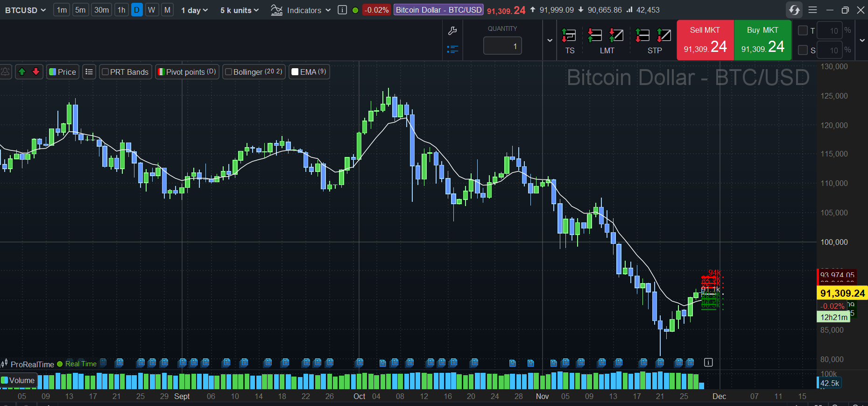The image size is (868, 406).
Task: Enable the Bollinger (20 2) checkbox
Action: (229, 72)
